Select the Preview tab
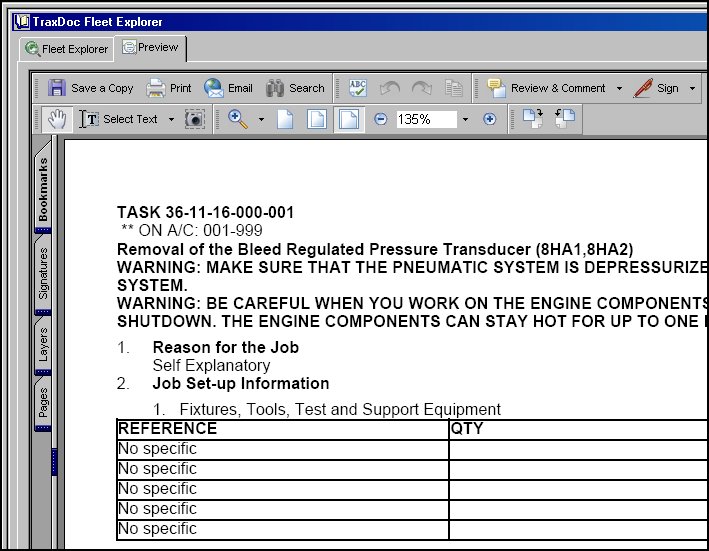The height and width of the screenshot is (551, 709). click(x=150, y=47)
